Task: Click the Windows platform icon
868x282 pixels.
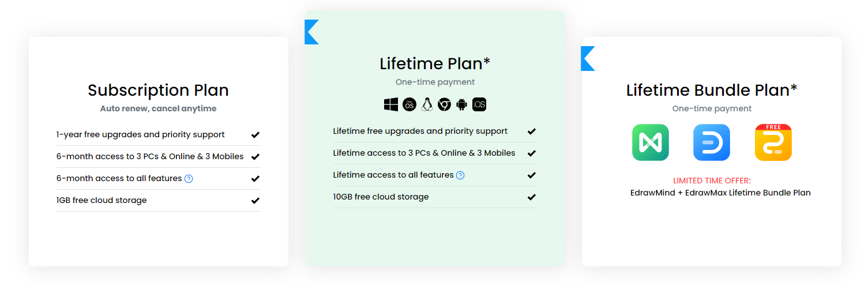Action: 391,104
